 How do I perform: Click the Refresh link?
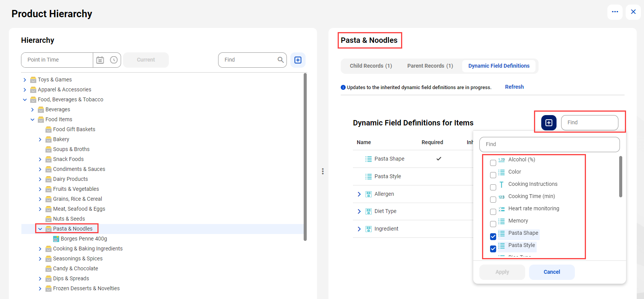point(515,87)
